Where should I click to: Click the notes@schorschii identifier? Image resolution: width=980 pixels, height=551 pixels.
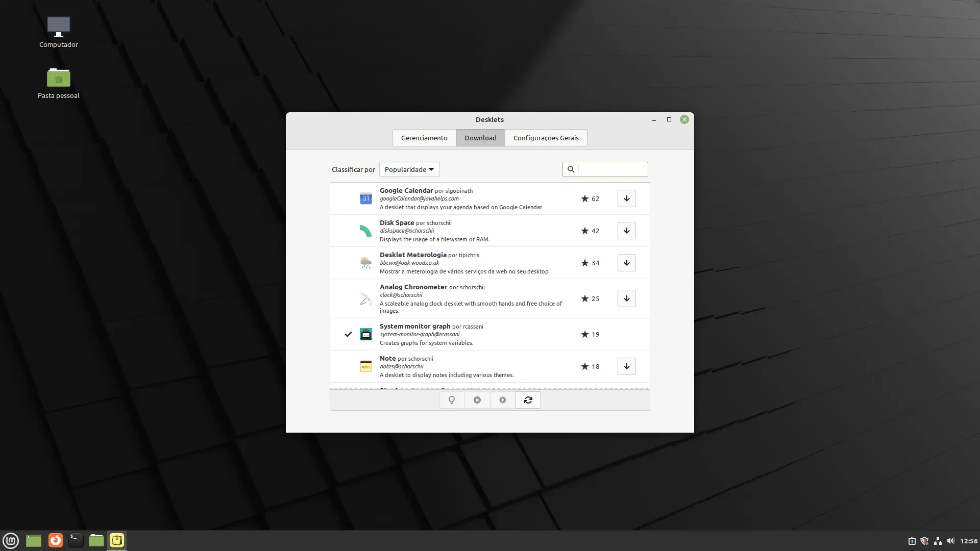pos(402,366)
